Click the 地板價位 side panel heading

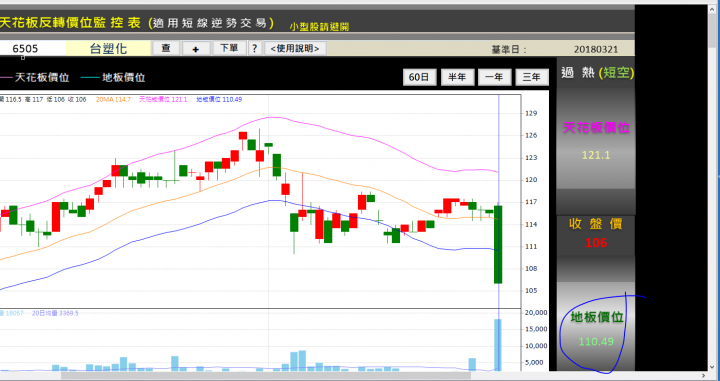coord(597,317)
